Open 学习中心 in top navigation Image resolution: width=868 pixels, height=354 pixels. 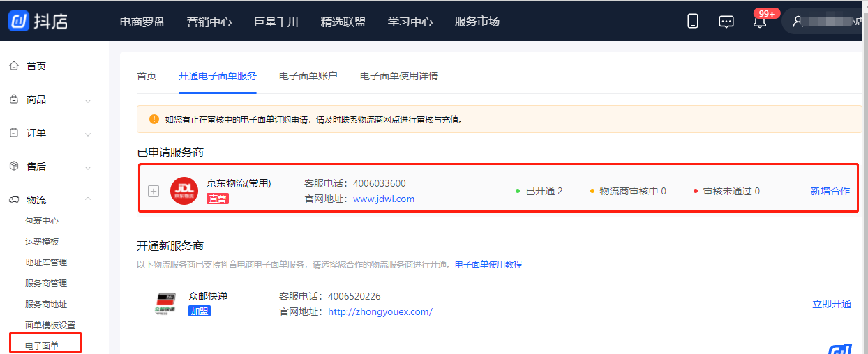point(410,22)
